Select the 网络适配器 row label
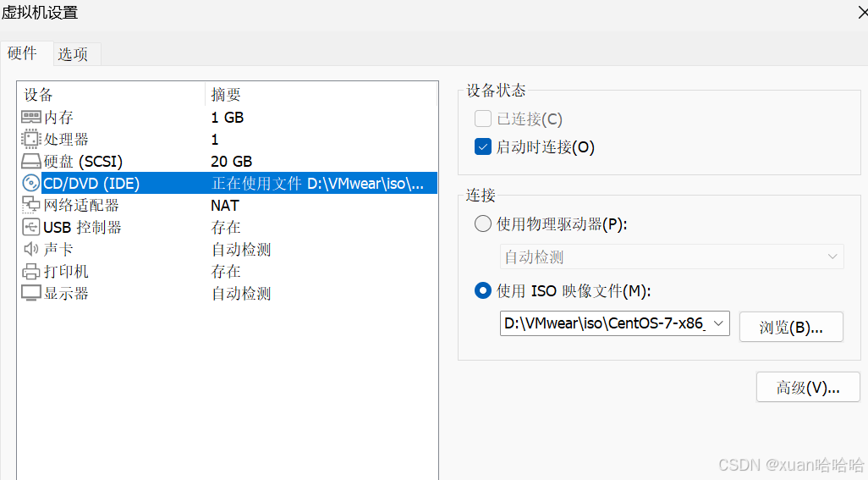This screenshot has height=480, width=868. pos(81,206)
